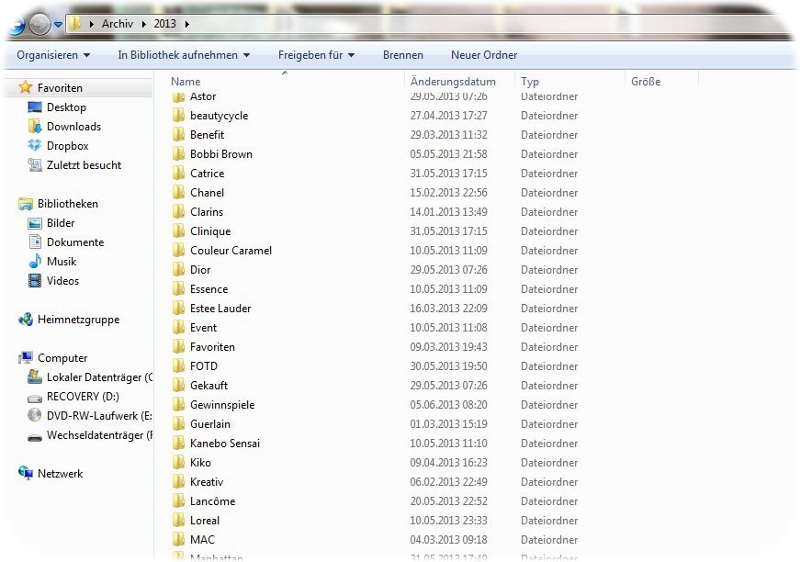Select the Dior folder name
This screenshot has width=800, height=562.
click(200, 270)
